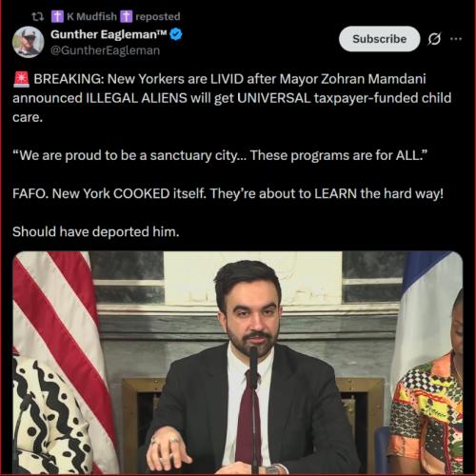Click the cross emoji before K Mudfish

pos(57,16)
